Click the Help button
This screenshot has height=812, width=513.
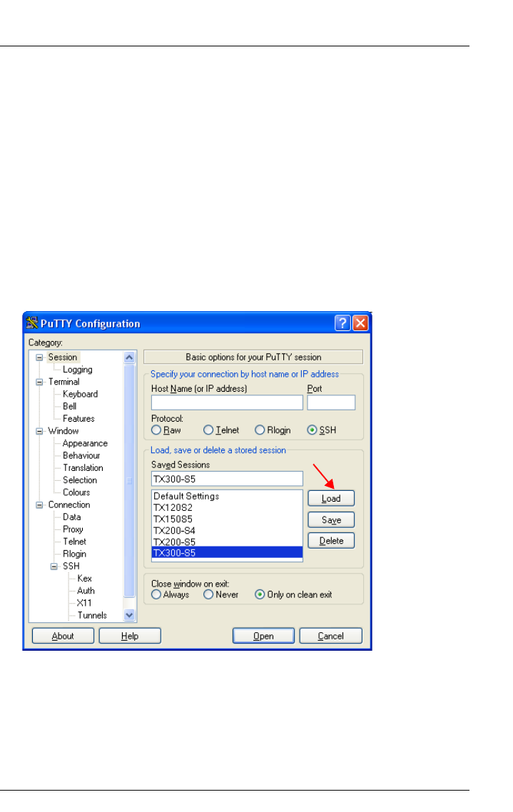pos(130,636)
